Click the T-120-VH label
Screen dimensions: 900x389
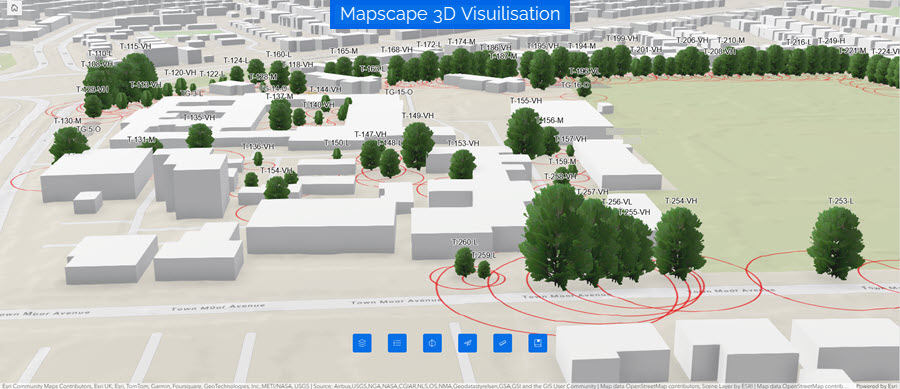pos(180,73)
